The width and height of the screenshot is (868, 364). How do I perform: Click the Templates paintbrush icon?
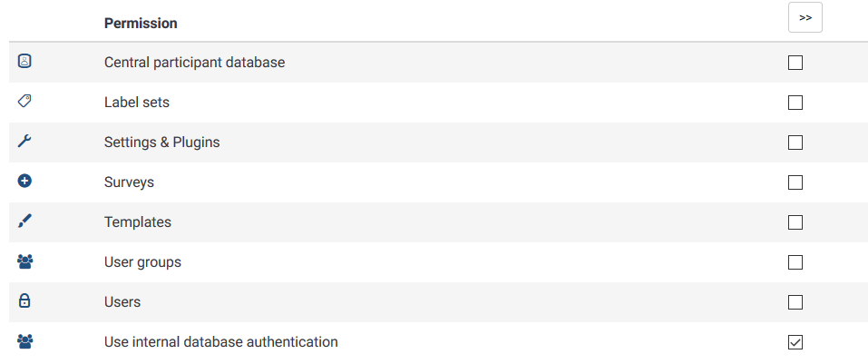point(24,221)
